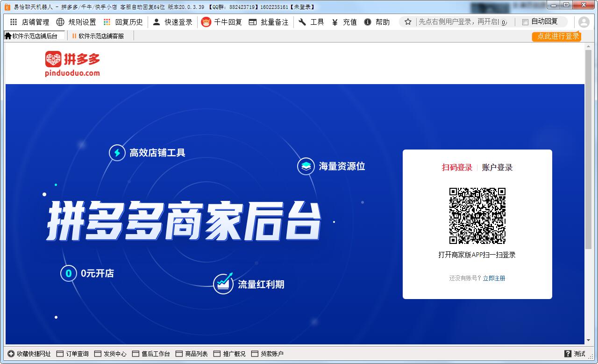Click the vertical scrollbar thumb
598x364 pixels.
click(588, 150)
